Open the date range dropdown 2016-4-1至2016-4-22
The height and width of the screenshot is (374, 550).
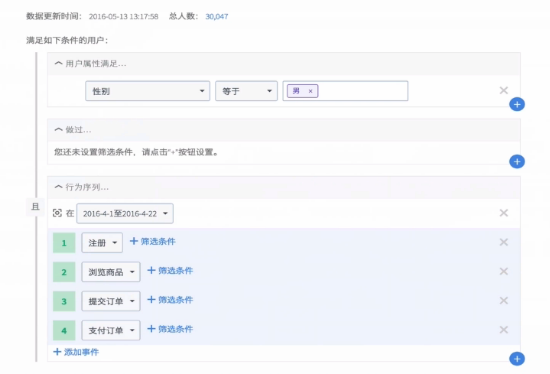click(x=125, y=213)
